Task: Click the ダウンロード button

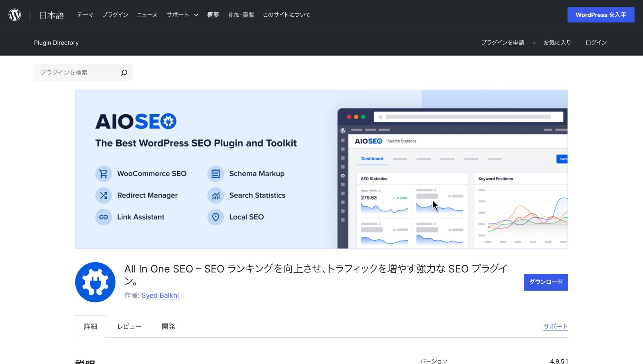Action: coord(546,282)
